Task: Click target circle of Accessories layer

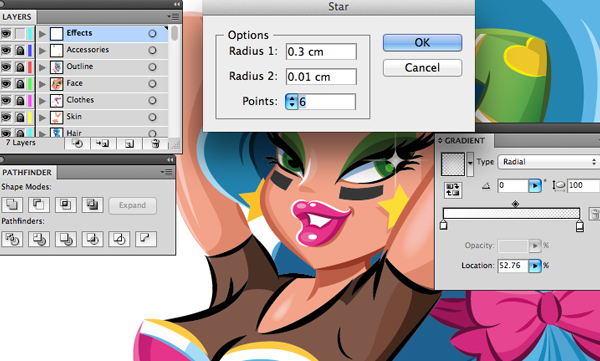Action: point(152,50)
